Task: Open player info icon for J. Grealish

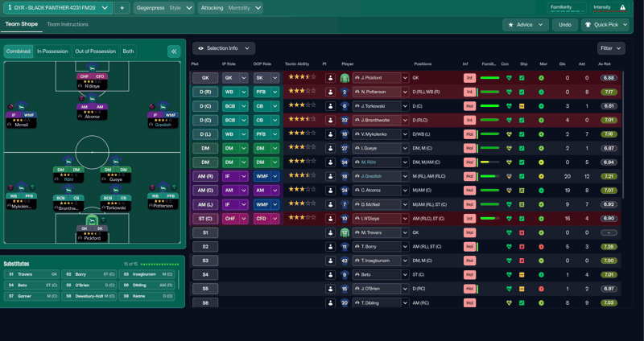Action: pos(330,176)
